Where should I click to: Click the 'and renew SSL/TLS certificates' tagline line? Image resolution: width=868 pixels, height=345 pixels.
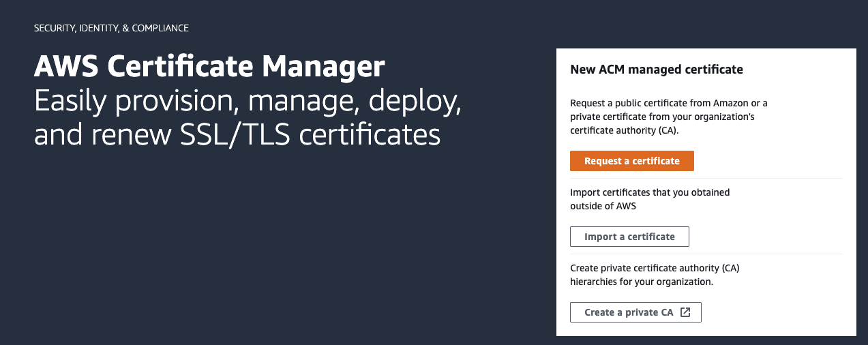237,134
